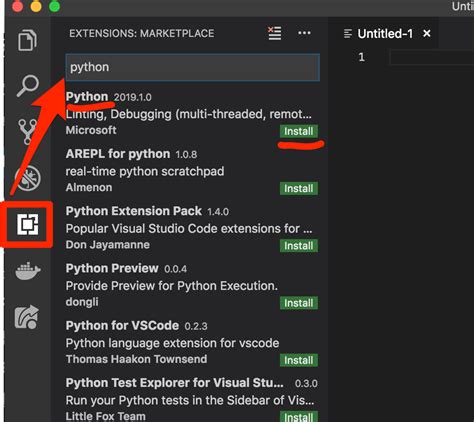474x422 pixels.
Task: Install the Python Extension Pack
Action: 299,246
